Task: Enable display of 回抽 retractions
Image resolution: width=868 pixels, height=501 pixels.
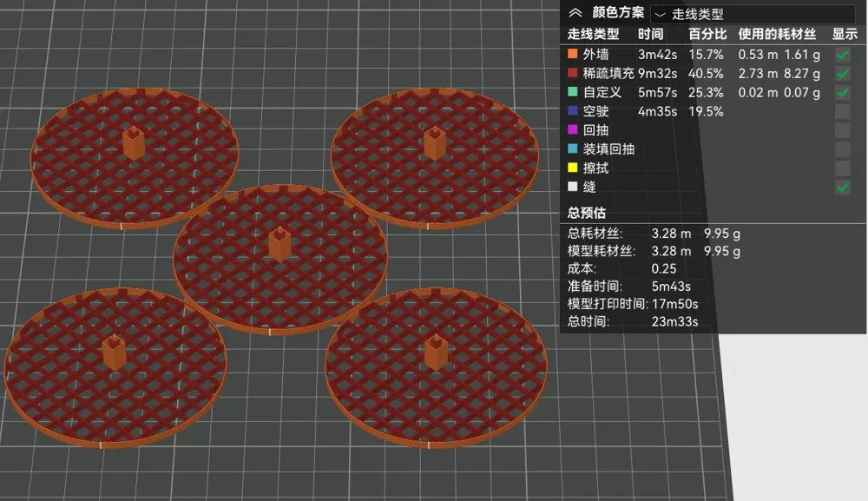Action: [x=843, y=130]
